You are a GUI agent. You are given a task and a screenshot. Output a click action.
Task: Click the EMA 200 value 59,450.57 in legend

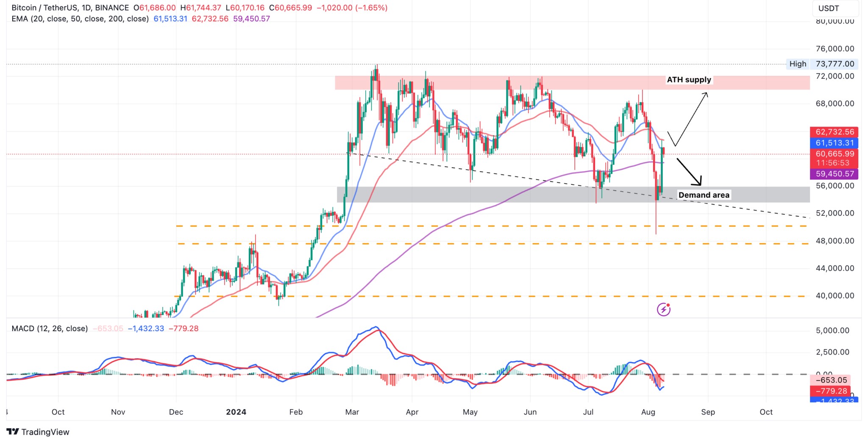click(251, 19)
